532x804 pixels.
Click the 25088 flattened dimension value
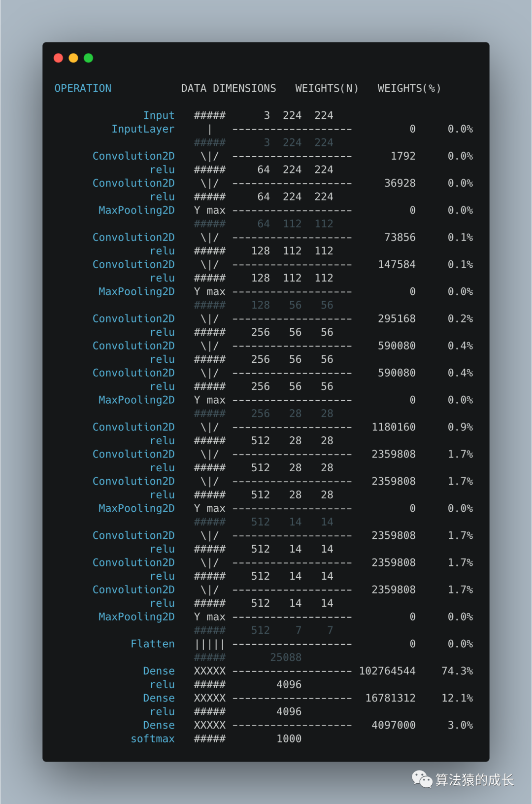tap(286, 657)
